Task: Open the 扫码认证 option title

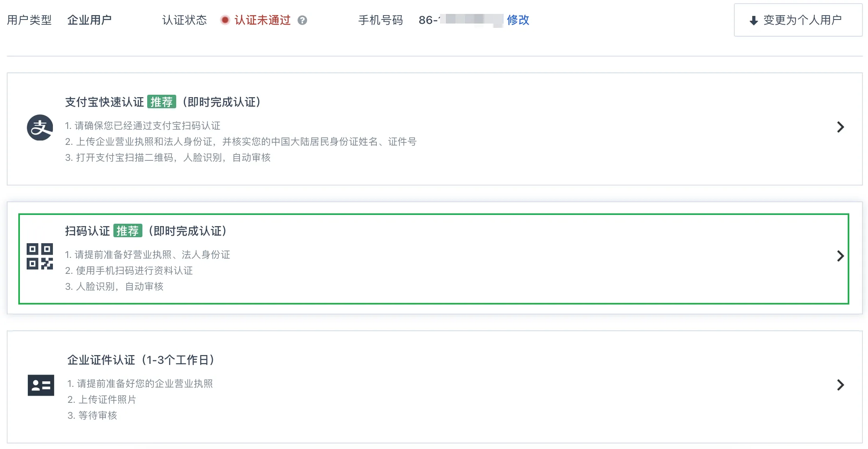Action: [88, 231]
